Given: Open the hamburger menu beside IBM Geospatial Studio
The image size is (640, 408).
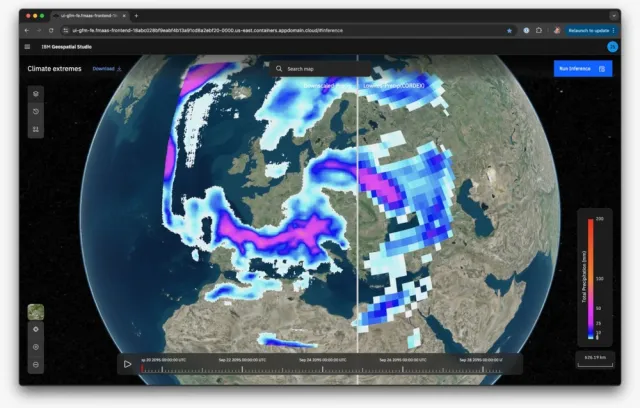Looking at the screenshot, I should [27, 47].
